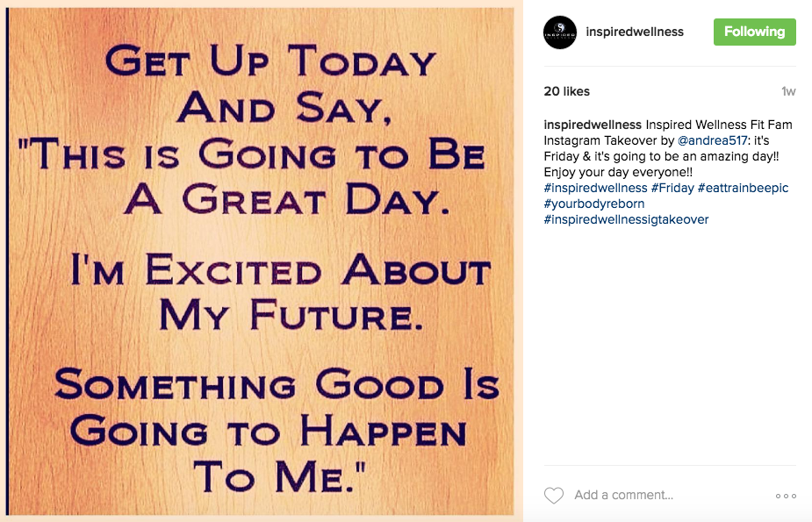Click caption text 'Enjoy your day everyone!!'
The height and width of the screenshot is (522, 812).
(x=618, y=172)
